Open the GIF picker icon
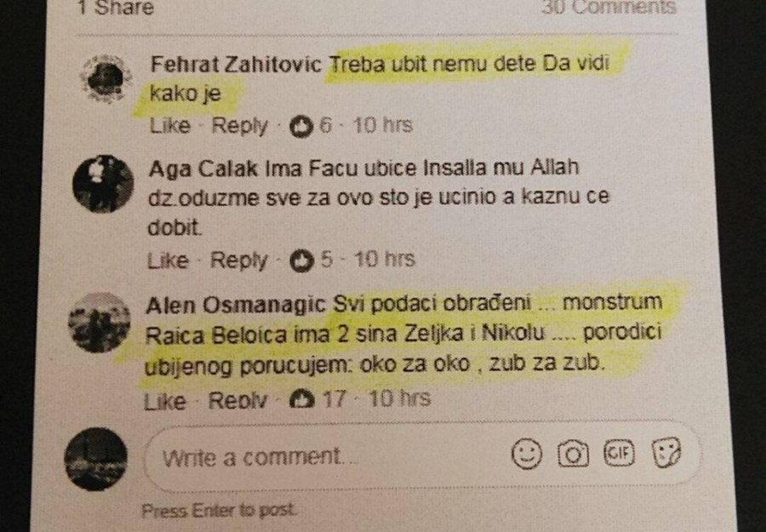 (620, 452)
